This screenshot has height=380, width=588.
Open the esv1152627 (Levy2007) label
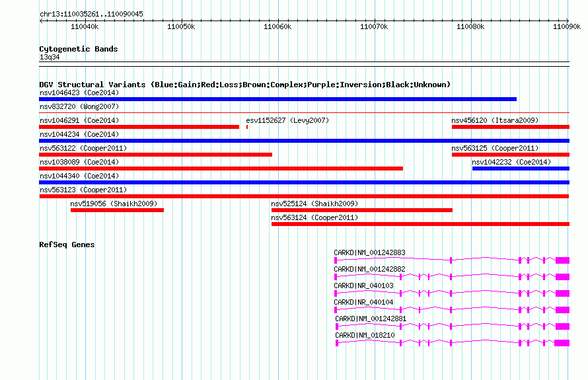pyautogui.click(x=287, y=120)
